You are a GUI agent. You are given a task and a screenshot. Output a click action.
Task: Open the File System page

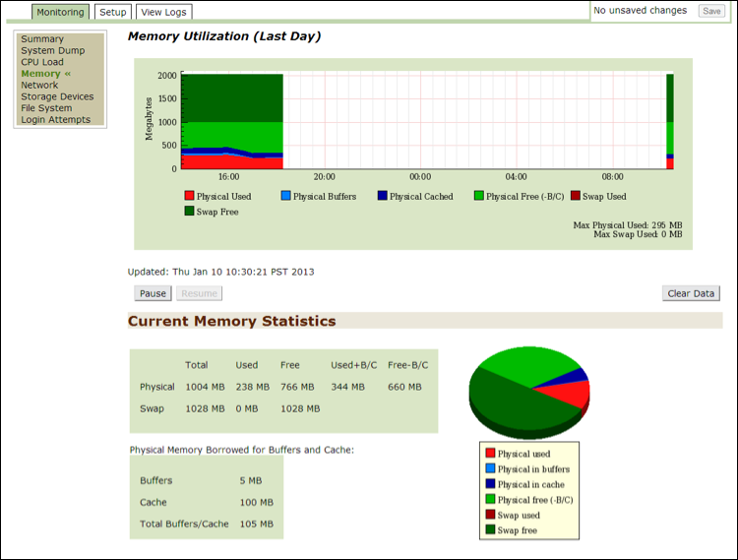coord(46,108)
